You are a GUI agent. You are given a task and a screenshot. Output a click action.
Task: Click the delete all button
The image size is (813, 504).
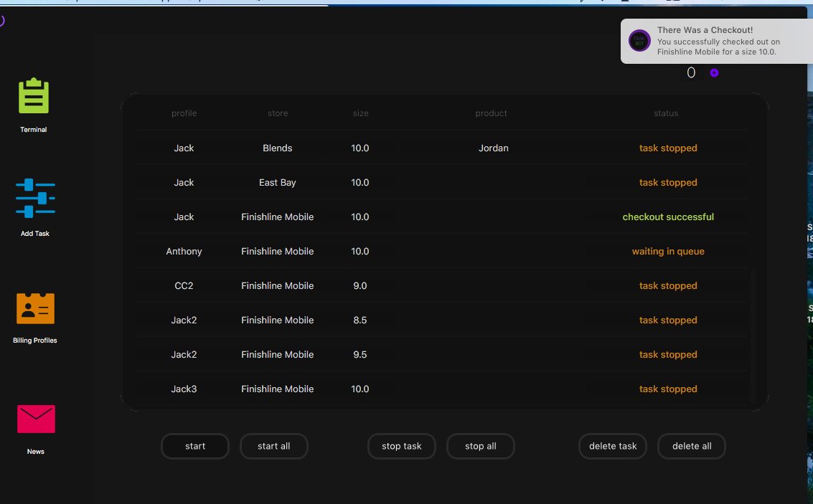[x=691, y=446]
